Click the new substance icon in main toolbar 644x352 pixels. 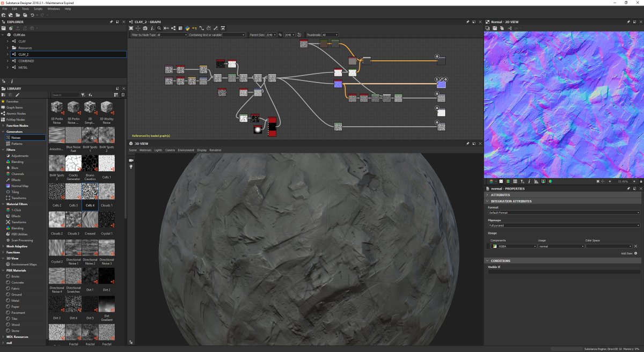pos(3,15)
